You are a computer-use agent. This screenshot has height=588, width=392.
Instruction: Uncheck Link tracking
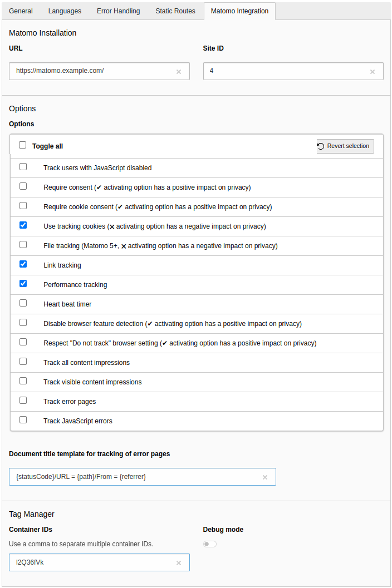tap(23, 264)
